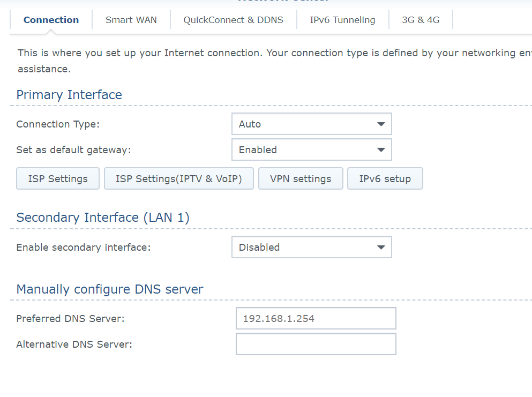Select the 3G & 4G tab

421,19
